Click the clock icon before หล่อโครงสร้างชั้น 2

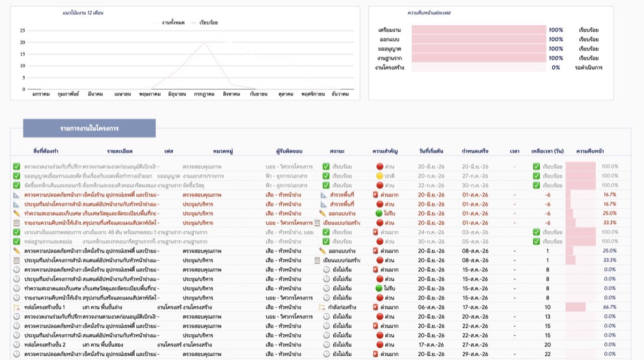[x=17, y=344]
